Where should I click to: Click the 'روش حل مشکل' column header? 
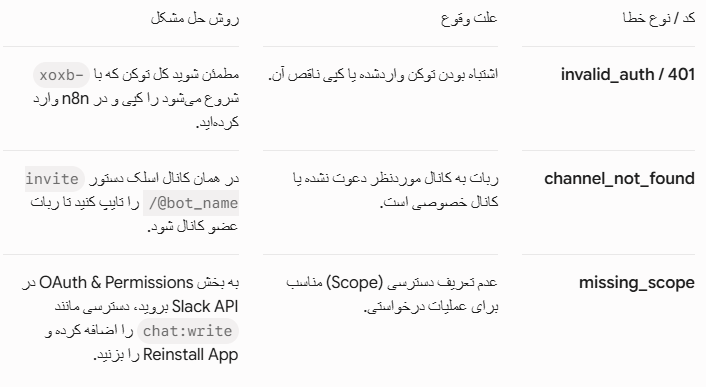[195, 18]
